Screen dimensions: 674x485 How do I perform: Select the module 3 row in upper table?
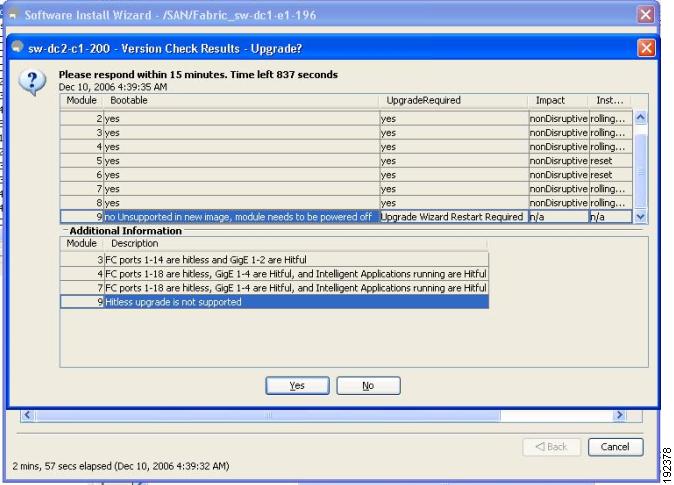(346, 132)
